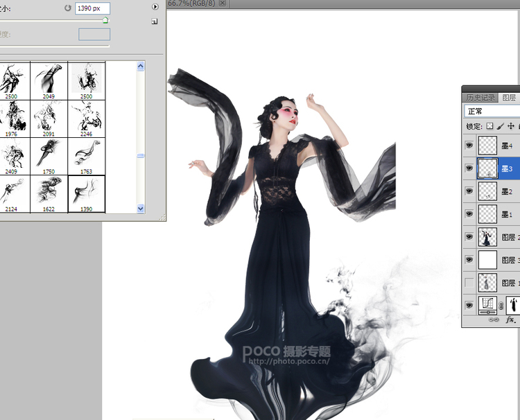Select the 图层 2 thumbnail of the woman
The width and height of the screenshot is (520, 420).
point(487,237)
